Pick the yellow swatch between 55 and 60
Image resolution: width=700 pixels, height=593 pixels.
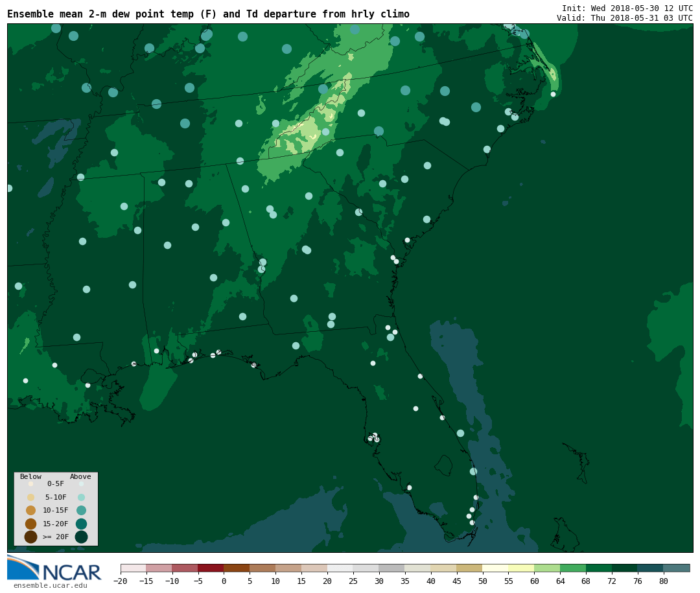(x=521, y=568)
